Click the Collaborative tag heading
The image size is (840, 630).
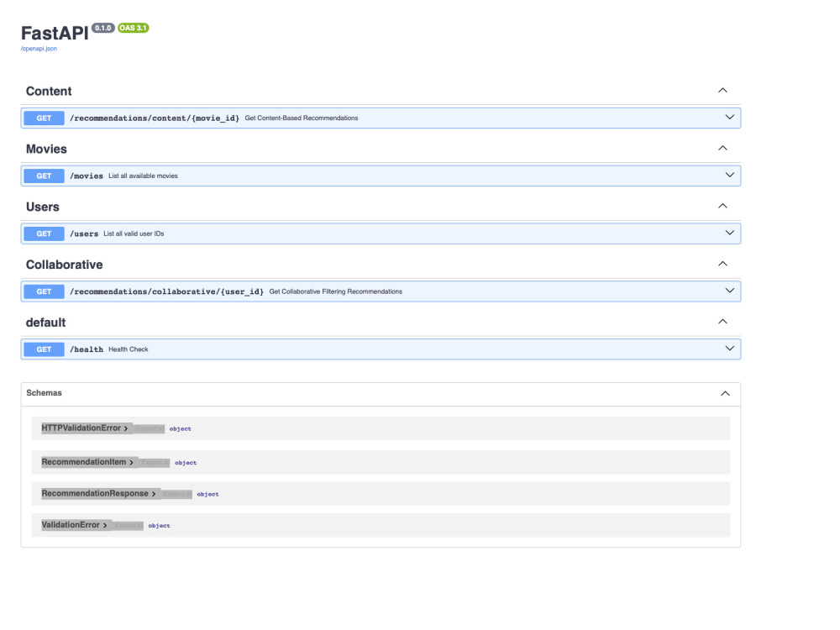coord(65,265)
